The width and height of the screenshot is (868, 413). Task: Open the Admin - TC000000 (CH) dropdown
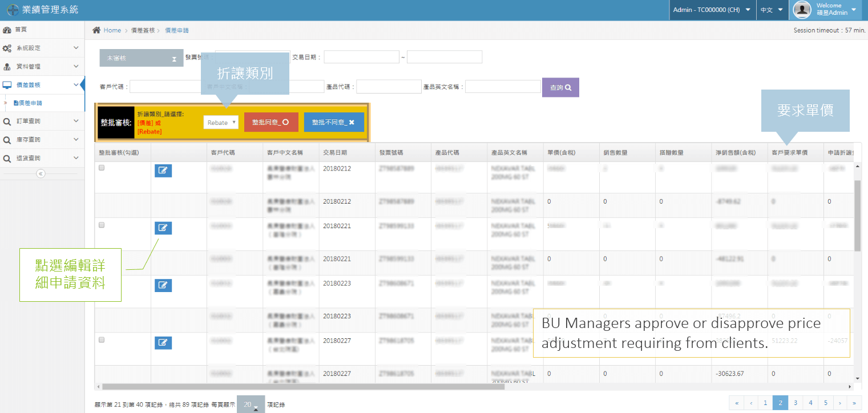[712, 10]
